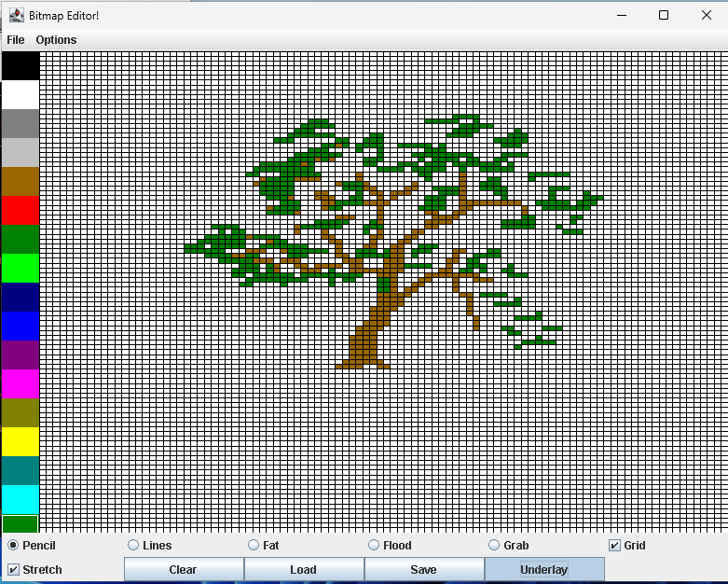728x584 pixels.
Task: Pick the black color swatch
Action: coord(21,66)
